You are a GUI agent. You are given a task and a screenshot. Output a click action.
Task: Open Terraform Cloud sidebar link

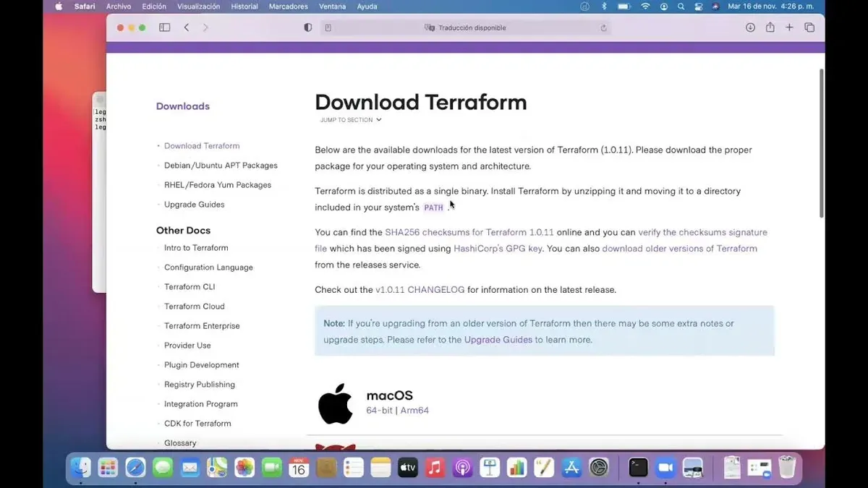pos(195,307)
